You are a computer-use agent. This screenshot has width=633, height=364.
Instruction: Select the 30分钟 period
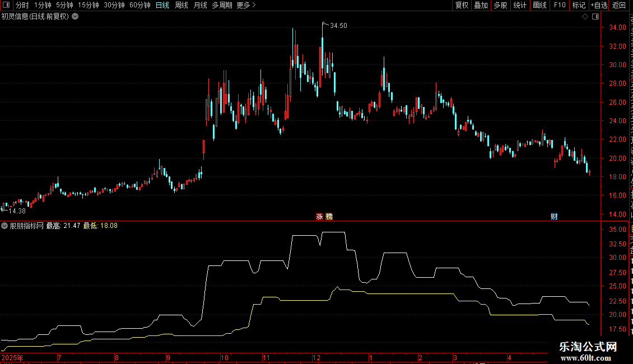(114, 5)
